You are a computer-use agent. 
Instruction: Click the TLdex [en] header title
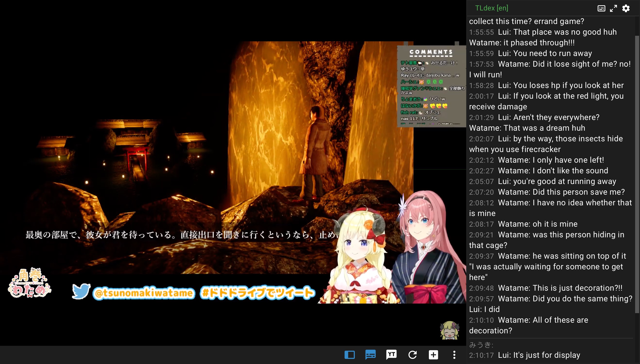tap(492, 8)
